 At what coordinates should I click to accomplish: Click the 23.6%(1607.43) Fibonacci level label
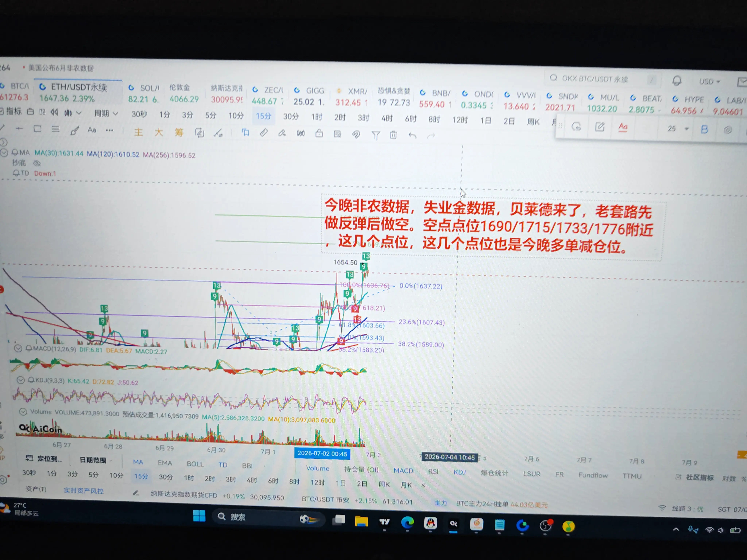[x=421, y=322]
